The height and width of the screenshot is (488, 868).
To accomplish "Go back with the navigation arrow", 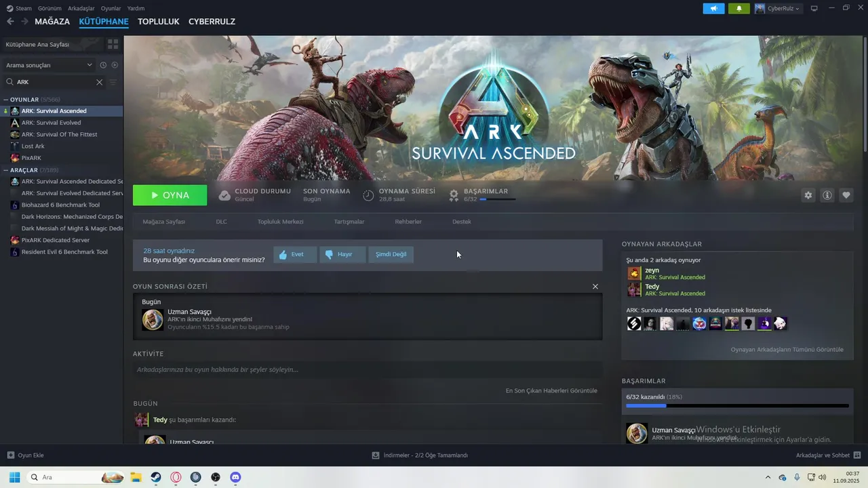I will 10,22.
